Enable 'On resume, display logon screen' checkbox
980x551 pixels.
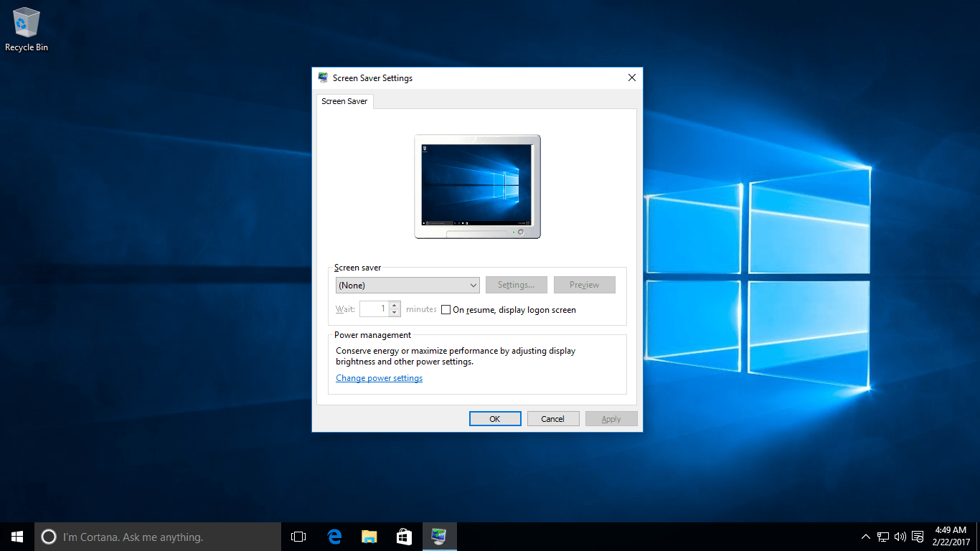446,310
